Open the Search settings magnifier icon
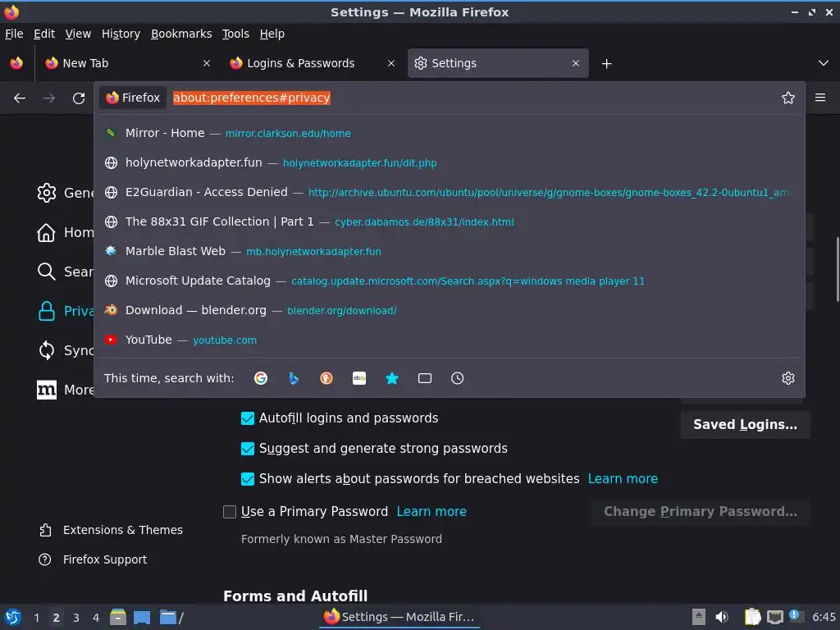Image resolution: width=840 pixels, height=630 pixels. pos(47,272)
